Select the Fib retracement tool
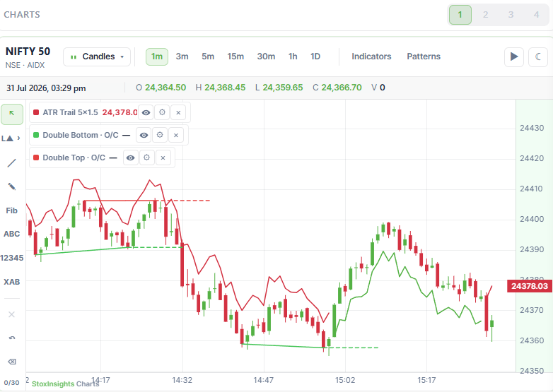 (11, 210)
